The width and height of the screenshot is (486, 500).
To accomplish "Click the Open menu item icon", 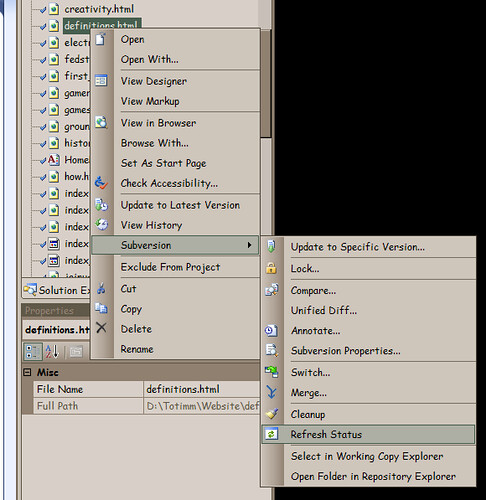I will point(101,39).
